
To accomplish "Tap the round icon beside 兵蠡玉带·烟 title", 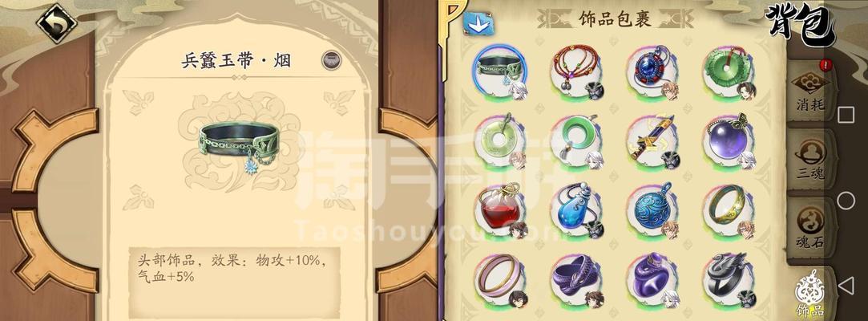I will tap(331, 60).
